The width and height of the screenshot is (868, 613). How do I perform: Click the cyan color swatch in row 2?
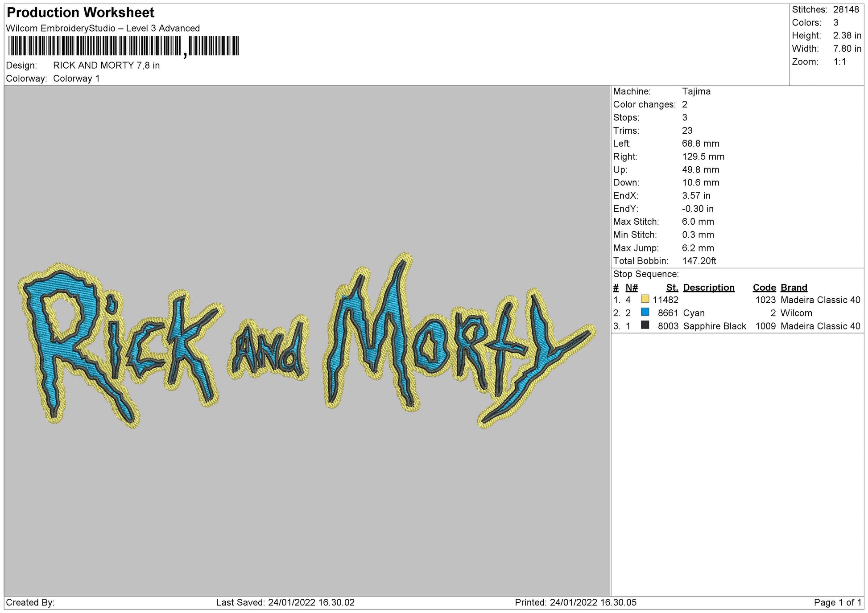(645, 312)
